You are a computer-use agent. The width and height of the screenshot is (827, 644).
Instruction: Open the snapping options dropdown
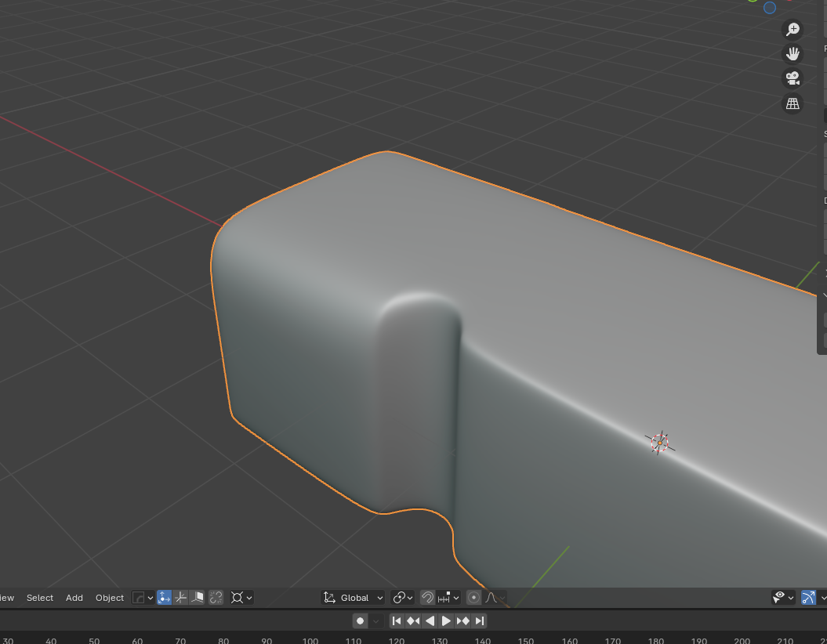pyautogui.click(x=448, y=598)
